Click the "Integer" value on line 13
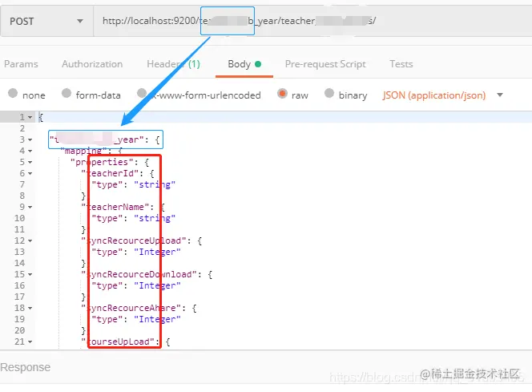Viewport: 532px width, 392px height. click(x=157, y=252)
